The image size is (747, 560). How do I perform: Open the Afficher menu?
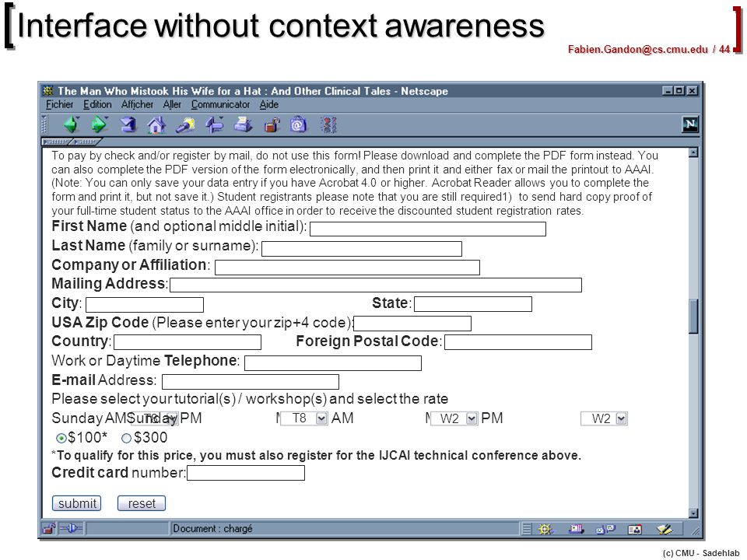pyautogui.click(x=137, y=104)
